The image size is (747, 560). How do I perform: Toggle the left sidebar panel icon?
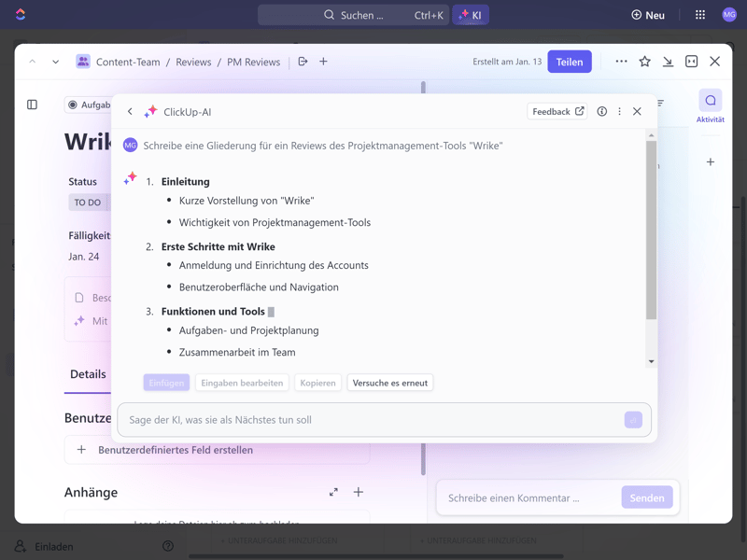(x=32, y=105)
